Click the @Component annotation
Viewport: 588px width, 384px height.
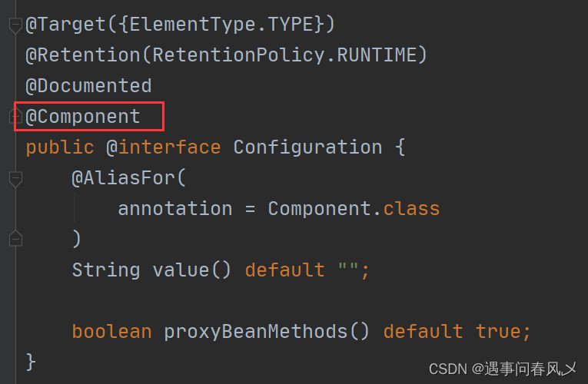point(83,117)
